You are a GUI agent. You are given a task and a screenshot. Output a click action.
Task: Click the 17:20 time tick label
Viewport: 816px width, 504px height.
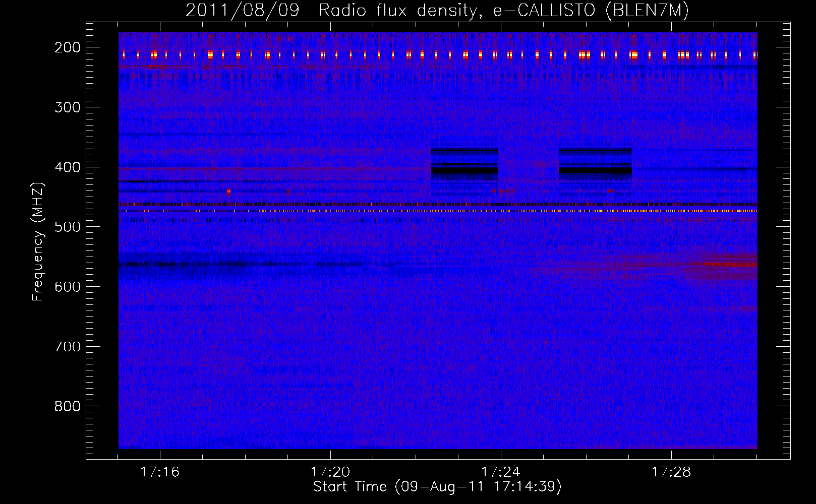330,472
